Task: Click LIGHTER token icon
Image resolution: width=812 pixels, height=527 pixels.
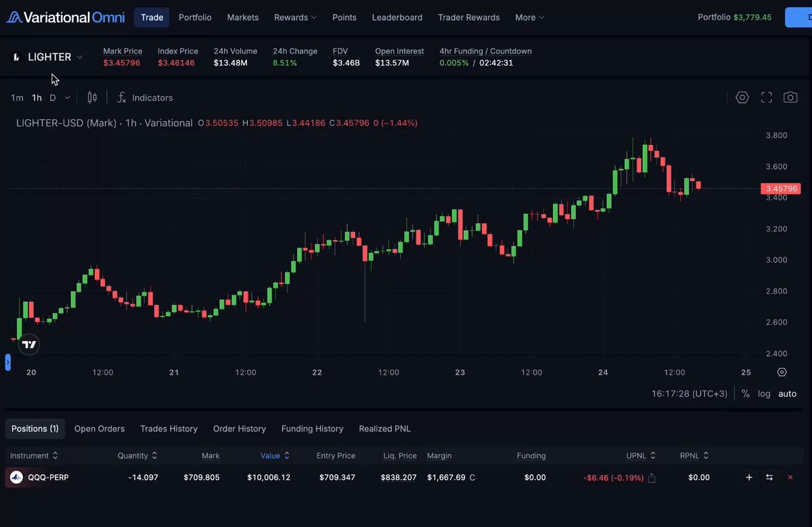Action: pyautogui.click(x=16, y=58)
